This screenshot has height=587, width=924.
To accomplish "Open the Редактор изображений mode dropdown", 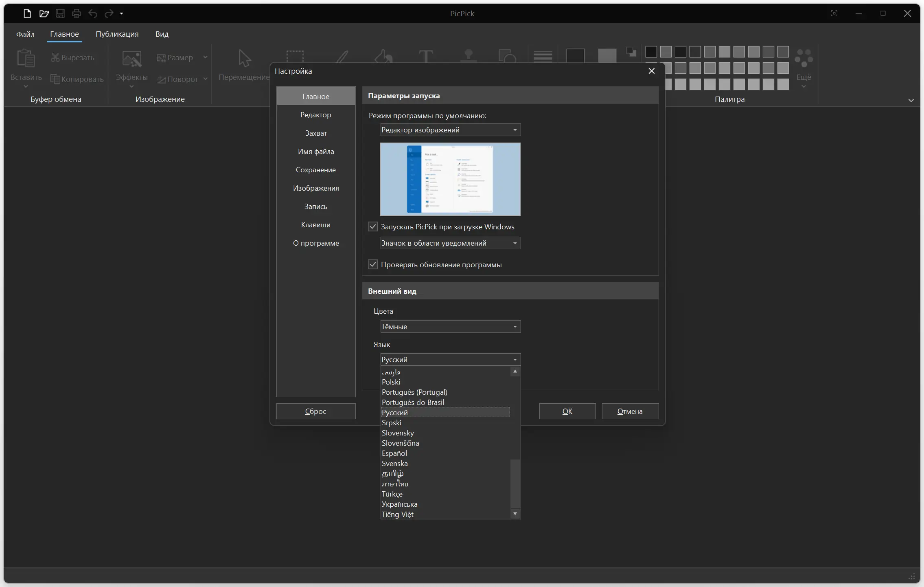I will (450, 130).
